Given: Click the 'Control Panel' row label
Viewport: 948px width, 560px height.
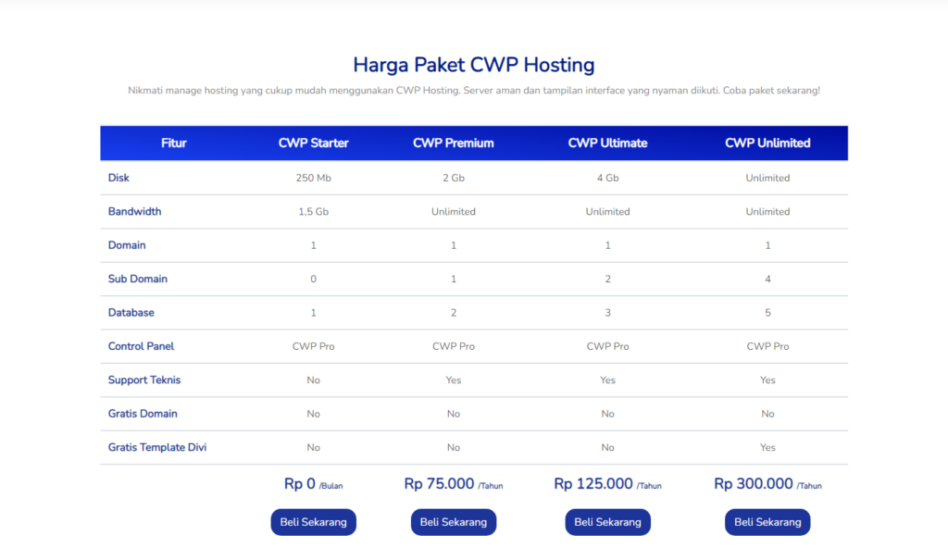Looking at the screenshot, I should tap(141, 346).
